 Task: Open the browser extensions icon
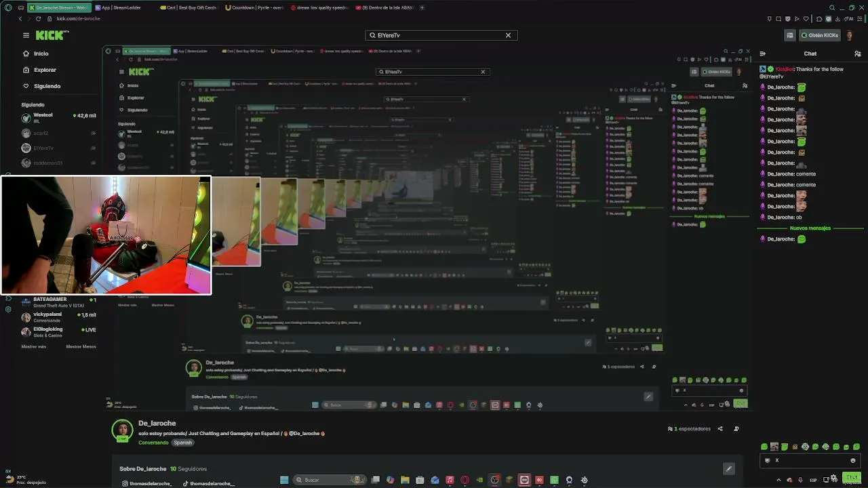[x=820, y=19]
